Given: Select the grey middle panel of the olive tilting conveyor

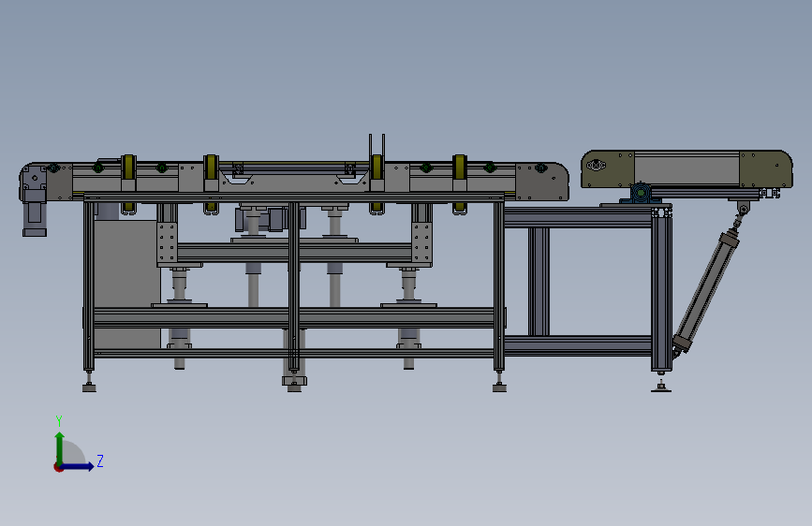Looking at the screenshot, I should click(687, 169).
